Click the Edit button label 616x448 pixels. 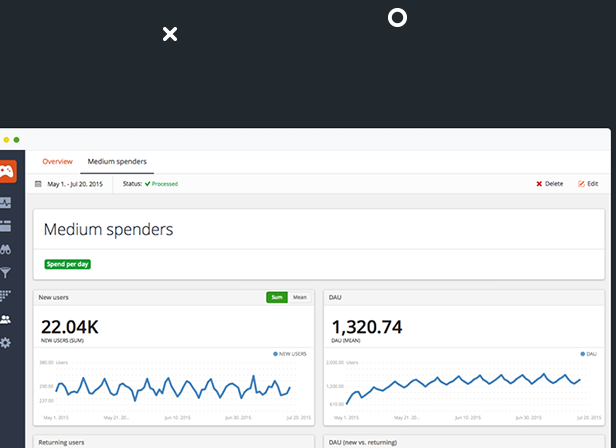point(592,184)
